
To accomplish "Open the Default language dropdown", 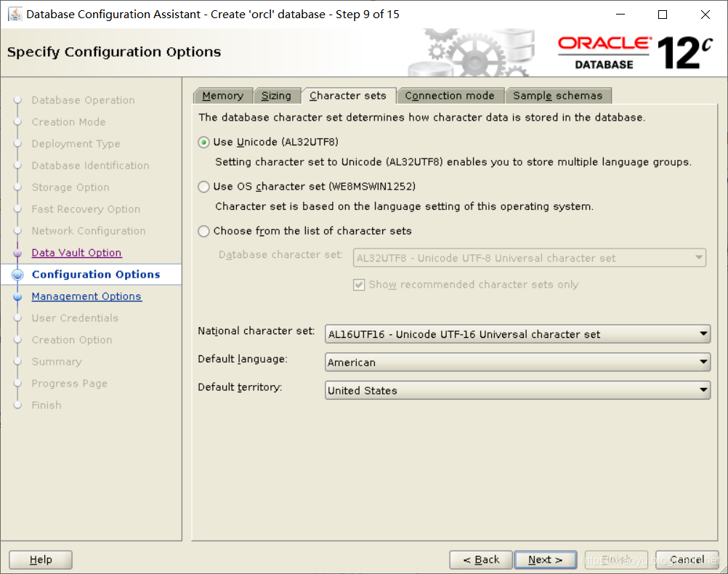I will click(x=518, y=362).
